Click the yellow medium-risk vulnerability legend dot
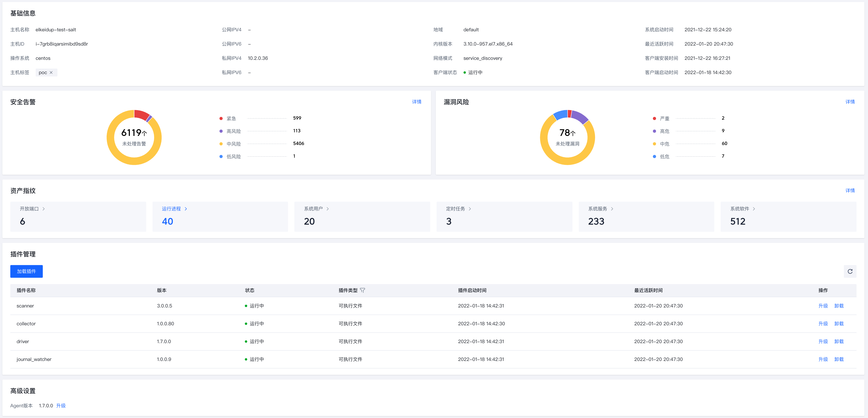 [654, 144]
